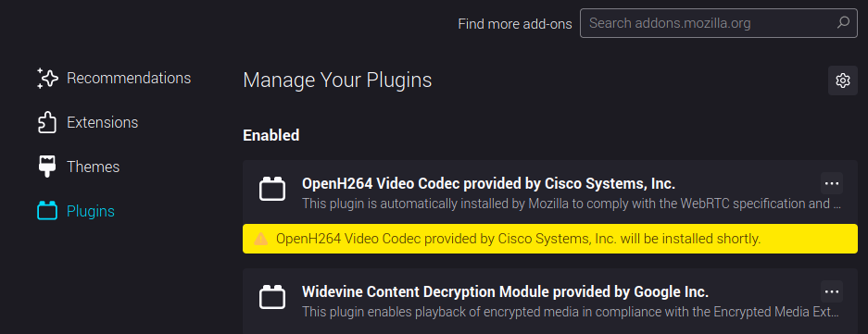Click the magnifier icon in search box
This screenshot has height=334, width=868.
point(843,23)
